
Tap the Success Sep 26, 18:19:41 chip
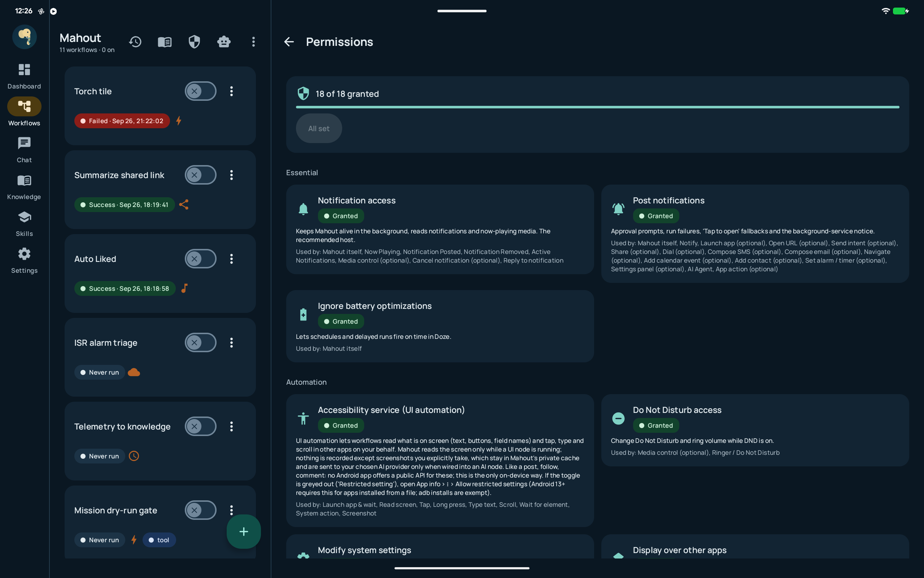click(125, 204)
